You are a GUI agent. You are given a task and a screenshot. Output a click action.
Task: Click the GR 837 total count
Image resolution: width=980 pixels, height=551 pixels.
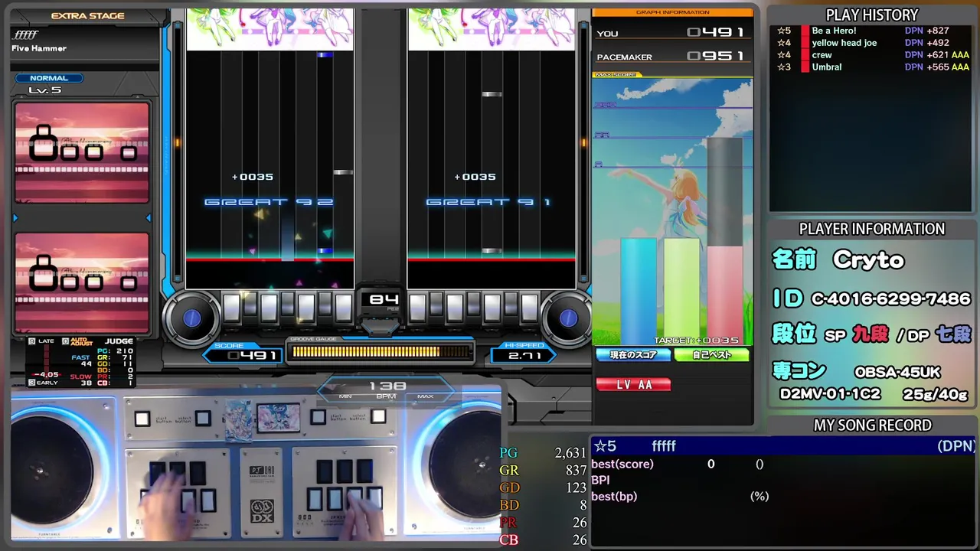(x=543, y=471)
